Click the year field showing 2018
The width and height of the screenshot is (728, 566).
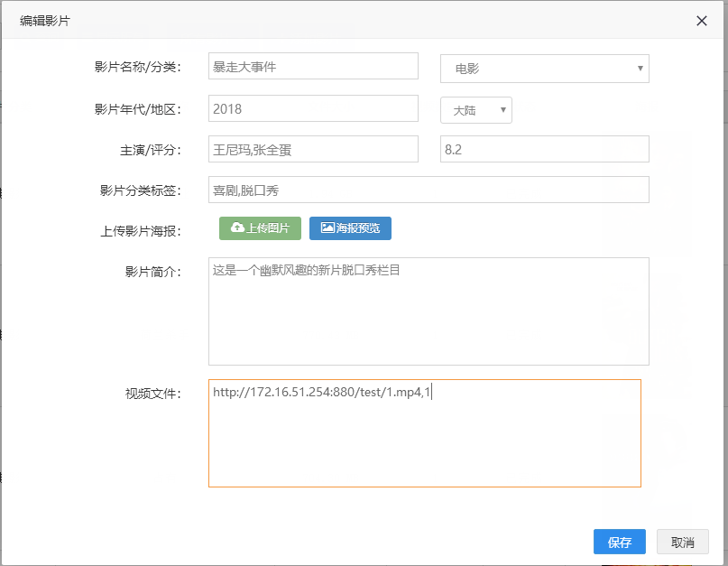[313, 108]
